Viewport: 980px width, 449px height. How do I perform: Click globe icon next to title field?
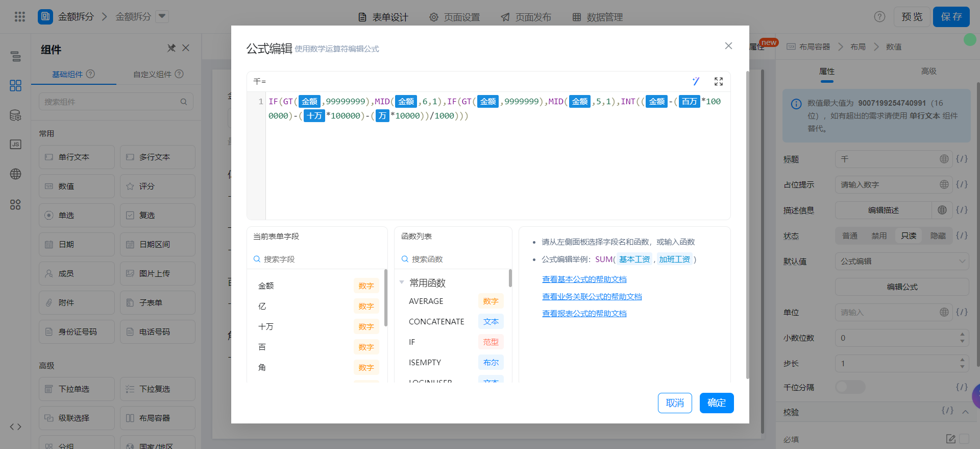click(x=944, y=159)
